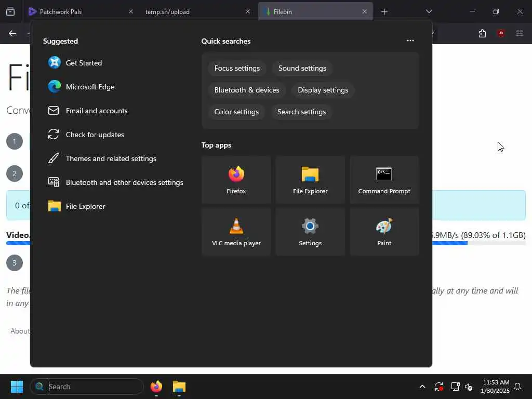This screenshot has width=532, height=399.
Task: Launch Microsoft Edge from Suggested list
Action: click(x=82, y=87)
